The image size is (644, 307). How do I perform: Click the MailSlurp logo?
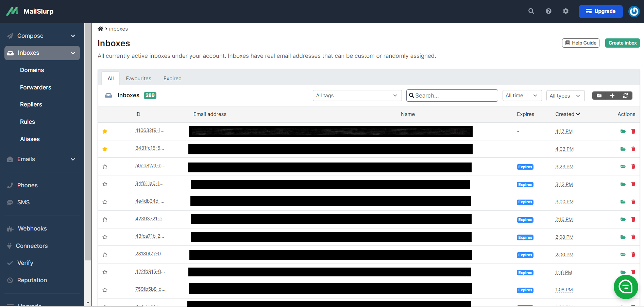point(30,11)
